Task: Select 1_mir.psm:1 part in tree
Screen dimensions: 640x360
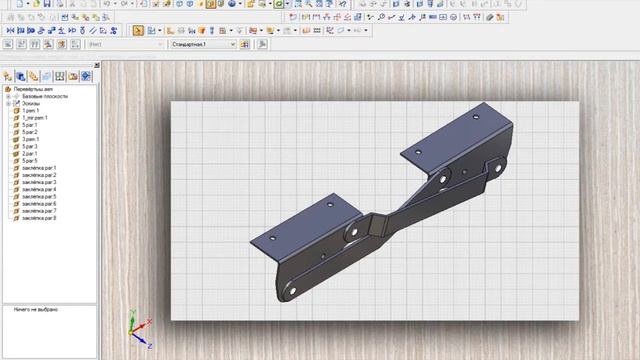Action: point(35,118)
